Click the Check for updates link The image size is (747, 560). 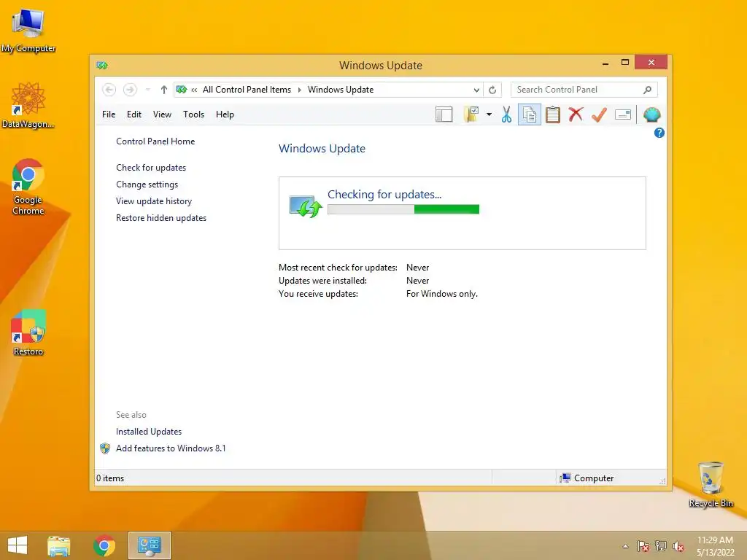pyautogui.click(x=151, y=168)
